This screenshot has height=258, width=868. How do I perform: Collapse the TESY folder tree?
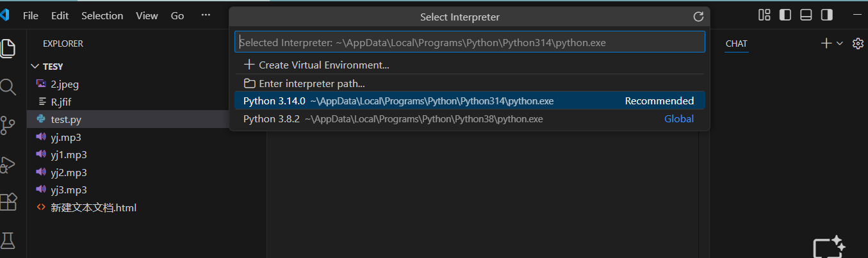35,66
